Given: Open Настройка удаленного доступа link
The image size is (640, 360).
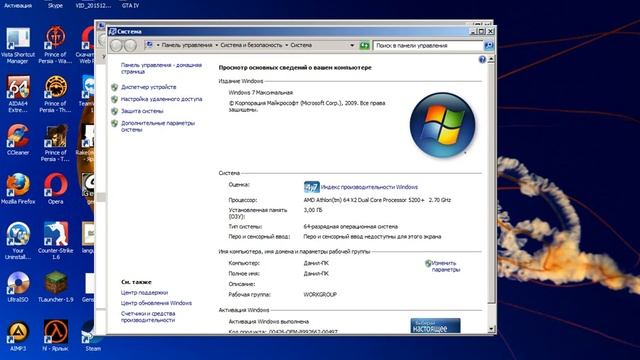Looking at the screenshot, I should coord(161,99).
